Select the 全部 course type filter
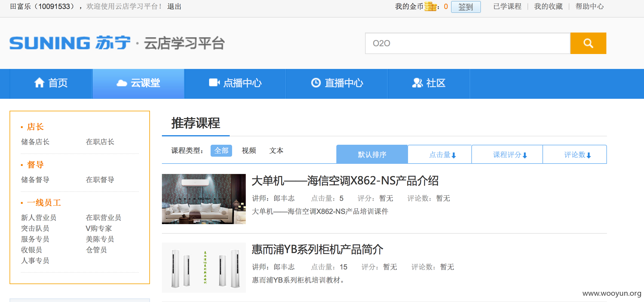The image size is (644, 302). [x=221, y=151]
